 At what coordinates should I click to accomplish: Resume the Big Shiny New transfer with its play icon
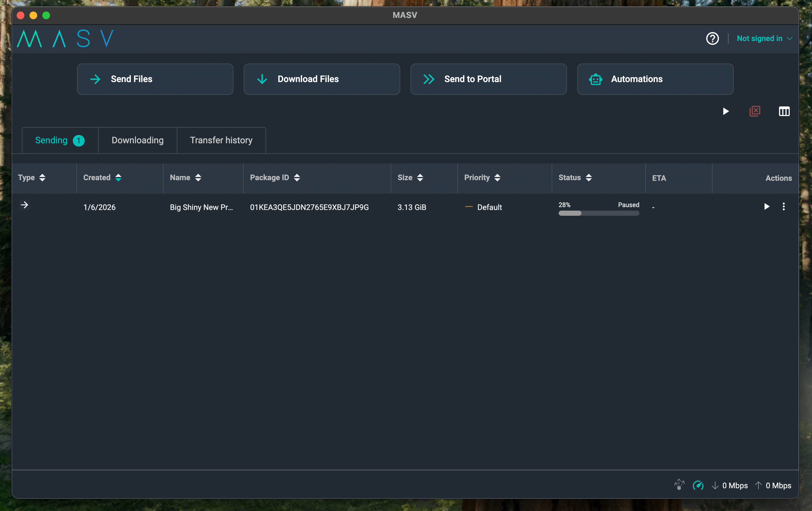766,207
